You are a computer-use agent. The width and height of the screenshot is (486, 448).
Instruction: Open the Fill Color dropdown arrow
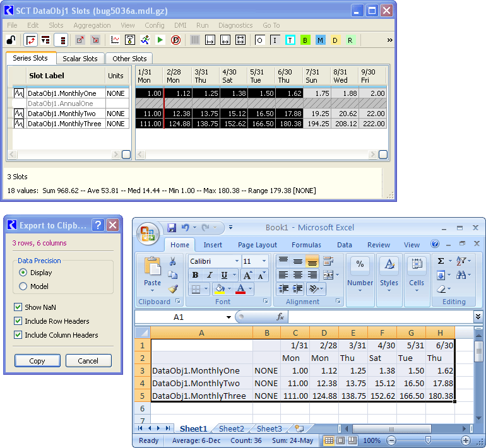230,289
